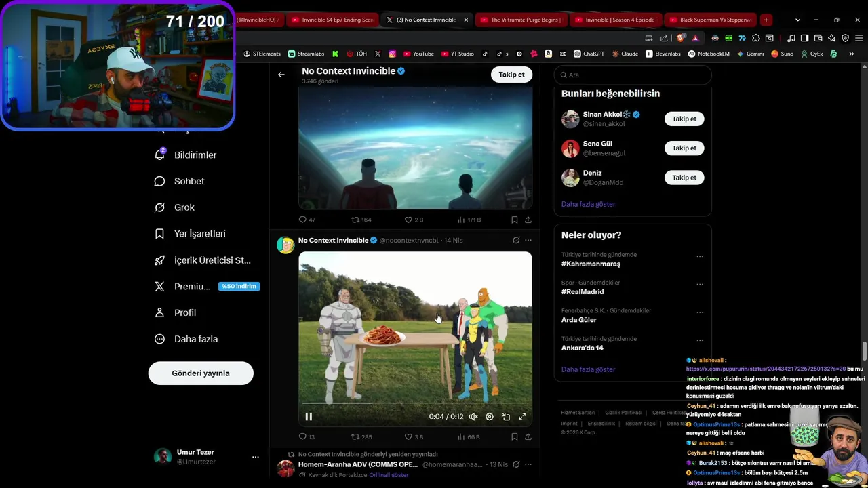Open a new browser tab

(766, 20)
